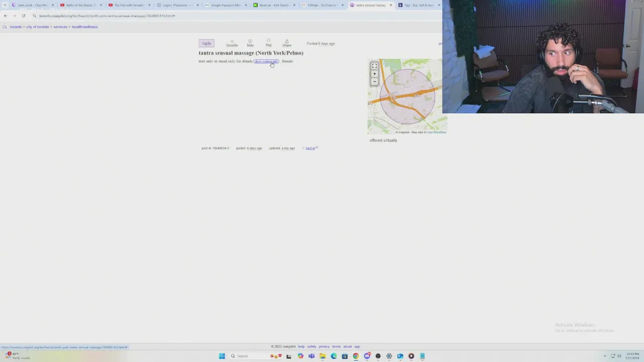Open Microsoft Teams in the taskbar
644x362 pixels.
pos(311,356)
